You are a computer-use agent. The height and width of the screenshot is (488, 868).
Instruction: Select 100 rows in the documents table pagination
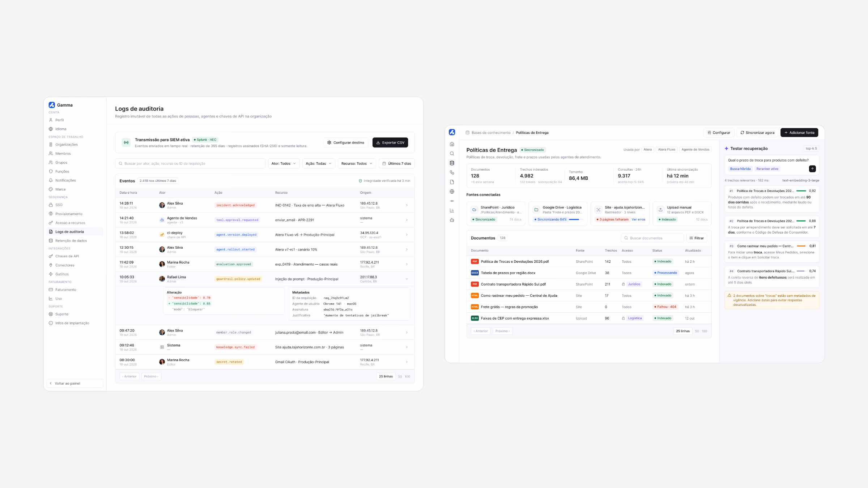tap(704, 331)
